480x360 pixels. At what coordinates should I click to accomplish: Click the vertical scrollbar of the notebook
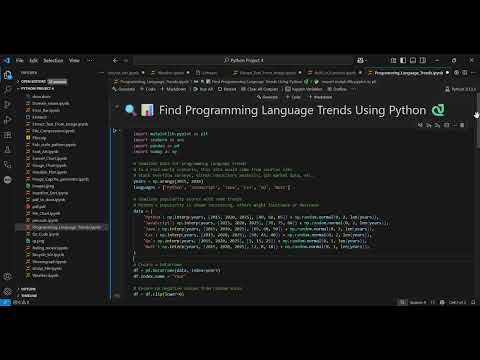tap(478, 120)
